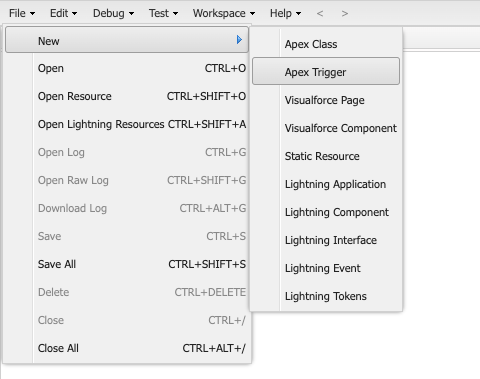Create new Lightning Component
The image size is (480, 379).
pyautogui.click(x=326, y=212)
